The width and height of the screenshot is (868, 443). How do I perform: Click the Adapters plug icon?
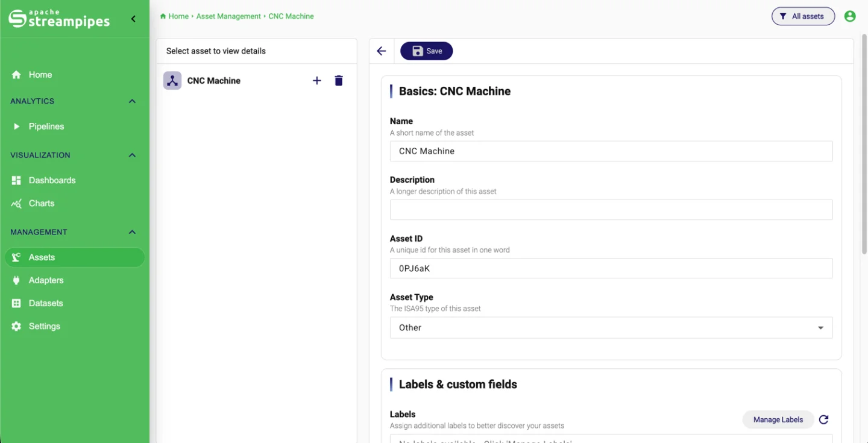[16, 280]
